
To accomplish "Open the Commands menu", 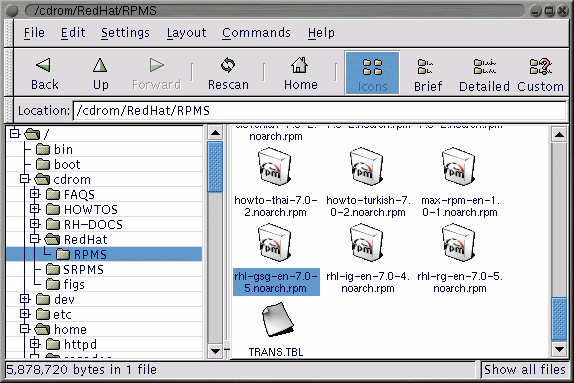I will click(x=256, y=33).
